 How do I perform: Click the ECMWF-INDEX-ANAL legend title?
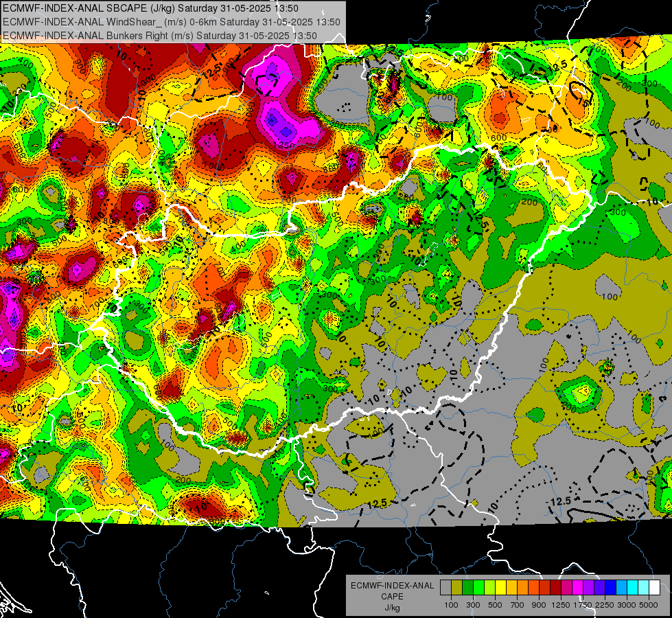coord(393,586)
